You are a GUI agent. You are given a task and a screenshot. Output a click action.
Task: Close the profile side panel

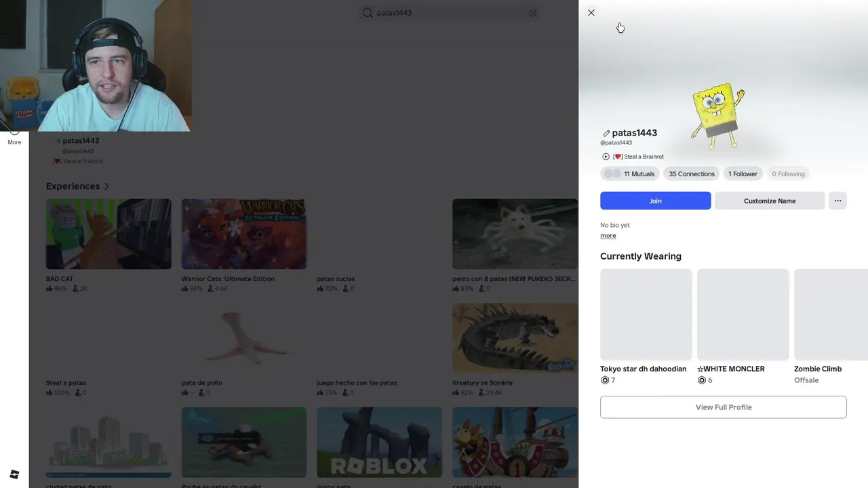point(591,13)
